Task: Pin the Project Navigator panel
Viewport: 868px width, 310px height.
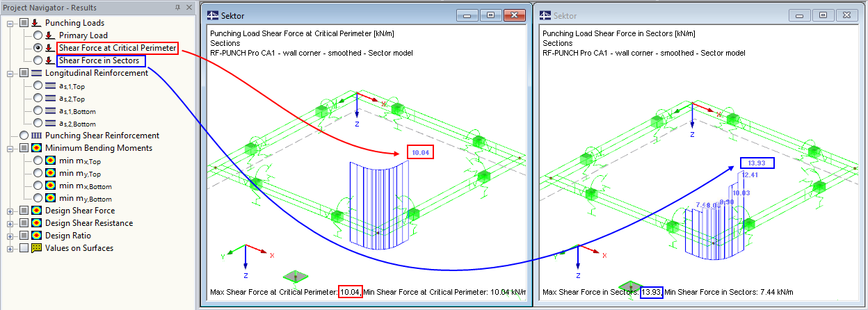Action: pyautogui.click(x=177, y=7)
